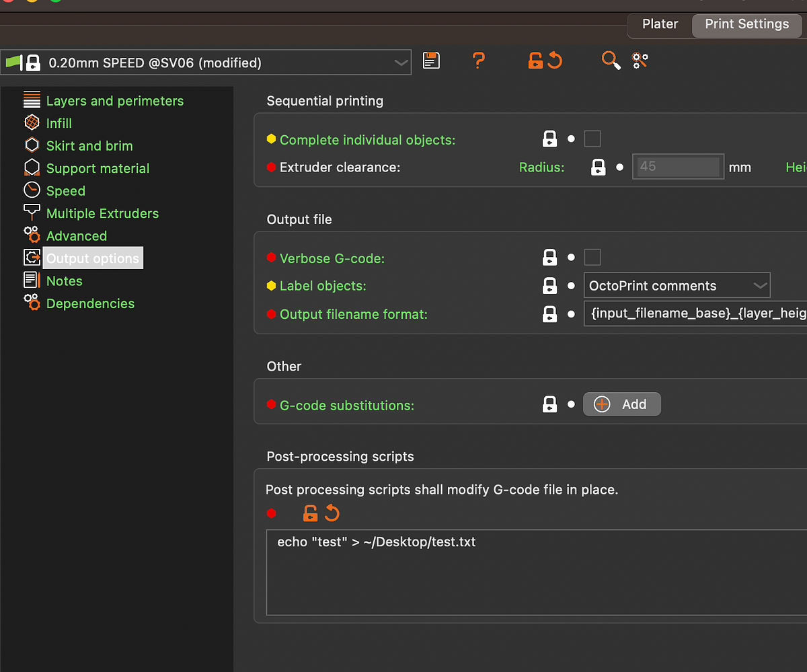Viewport: 807px width, 672px height.
Task: Click the Speed clock sidebar icon
Action: click(32, 190)
